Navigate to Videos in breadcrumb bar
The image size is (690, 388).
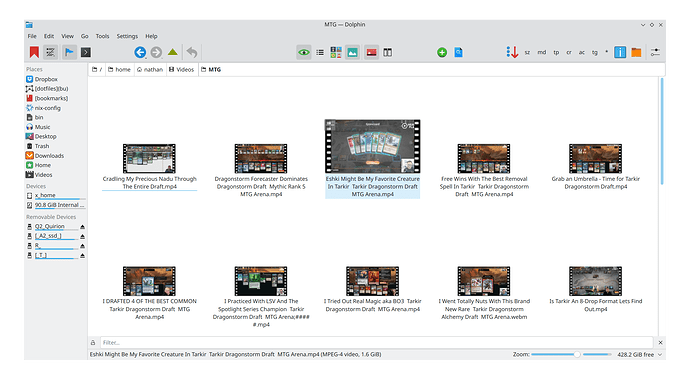tap(182, 70)
